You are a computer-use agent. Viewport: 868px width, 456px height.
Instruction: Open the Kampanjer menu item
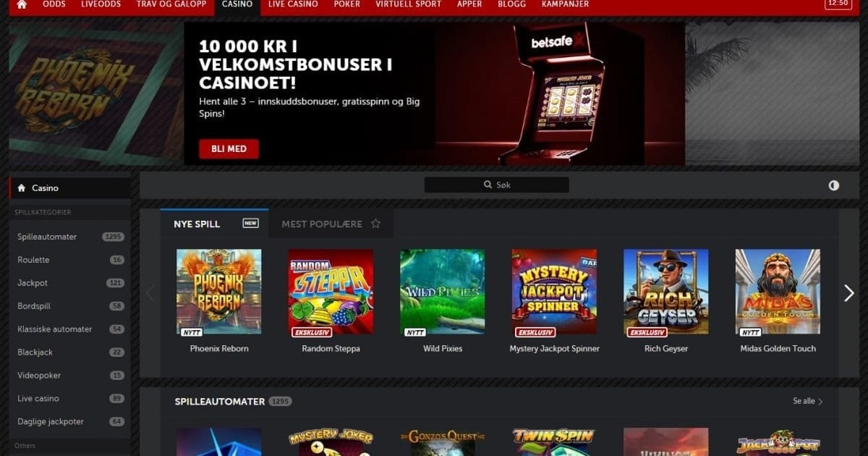565,4
